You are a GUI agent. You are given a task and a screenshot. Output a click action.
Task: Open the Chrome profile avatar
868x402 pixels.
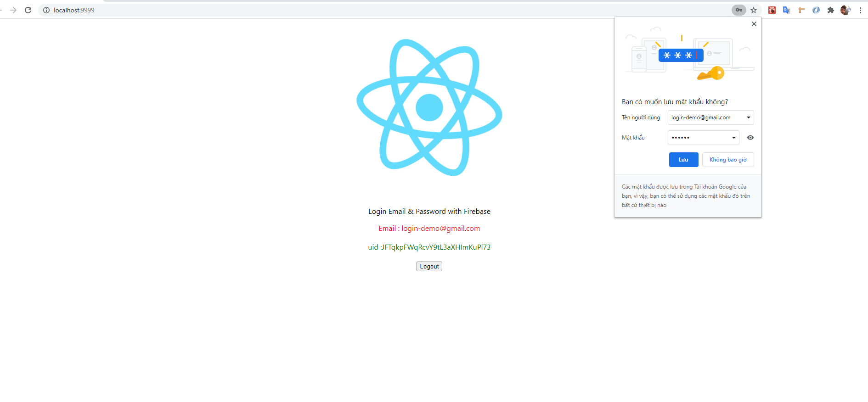coord(845,10)
